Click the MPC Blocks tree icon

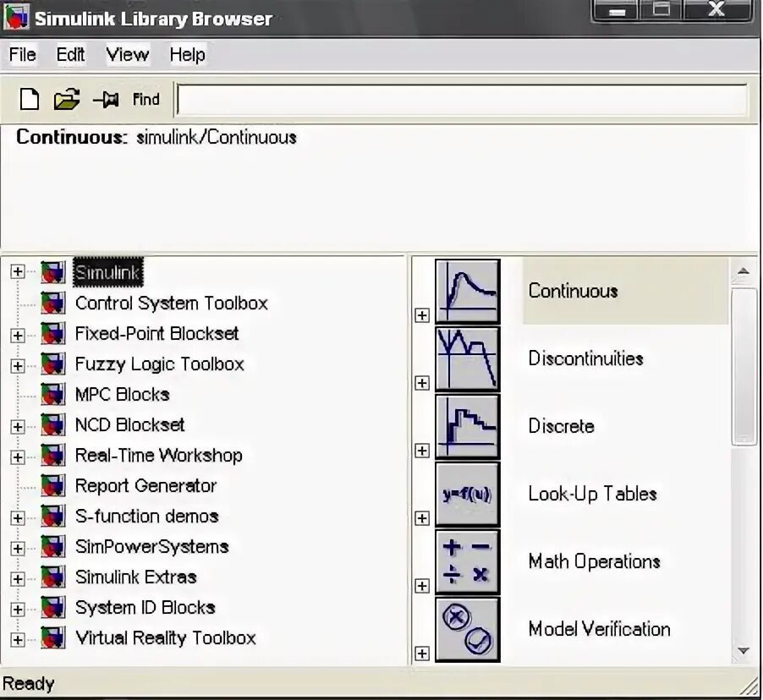(x=53, y=394)
